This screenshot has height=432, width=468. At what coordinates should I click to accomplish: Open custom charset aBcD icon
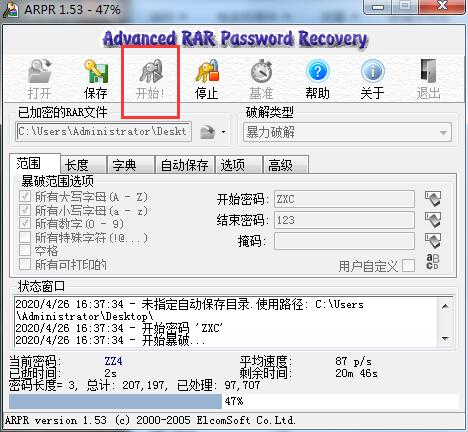coord(433,262)
